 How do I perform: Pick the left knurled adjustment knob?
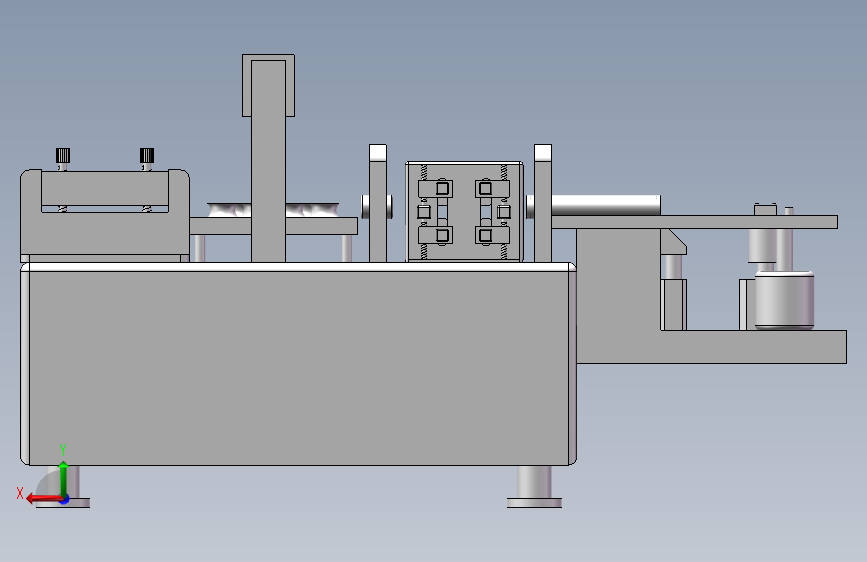(x=62, y=155)
